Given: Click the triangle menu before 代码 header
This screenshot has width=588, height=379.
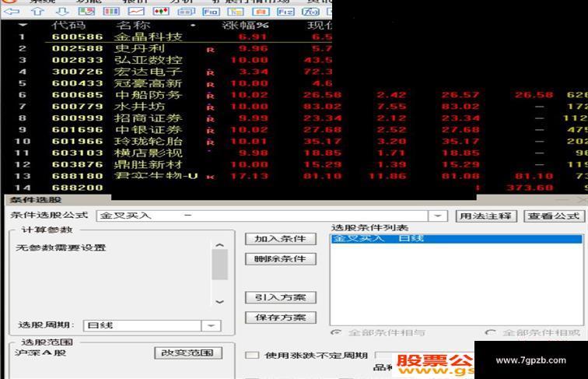Looking at the screenshot, I should click(23, 25).
